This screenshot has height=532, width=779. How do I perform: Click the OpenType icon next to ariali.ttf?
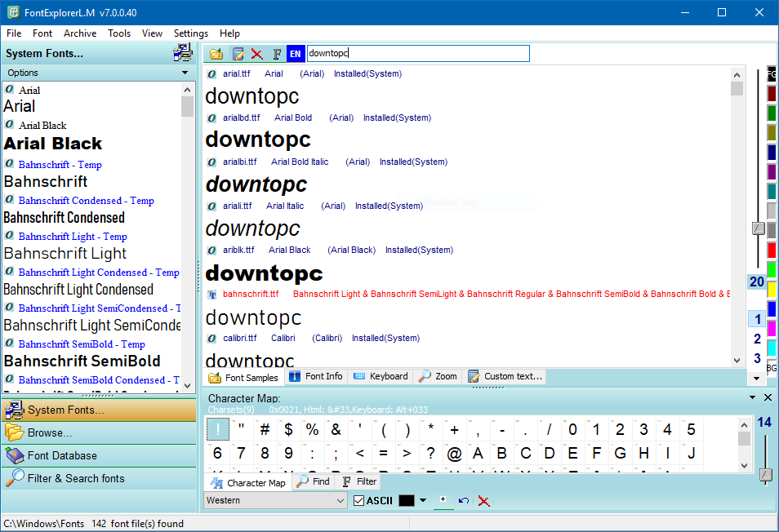[x=211, y=206]
